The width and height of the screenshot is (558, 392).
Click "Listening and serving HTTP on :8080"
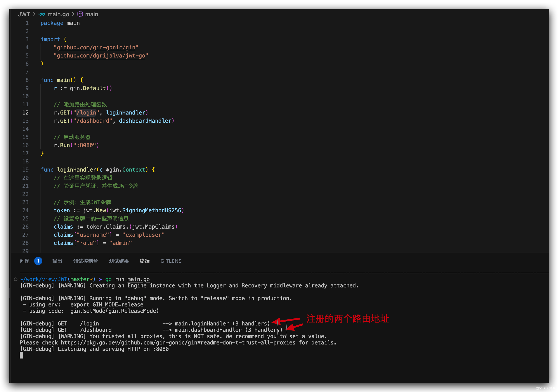click(x=113, y=349)
